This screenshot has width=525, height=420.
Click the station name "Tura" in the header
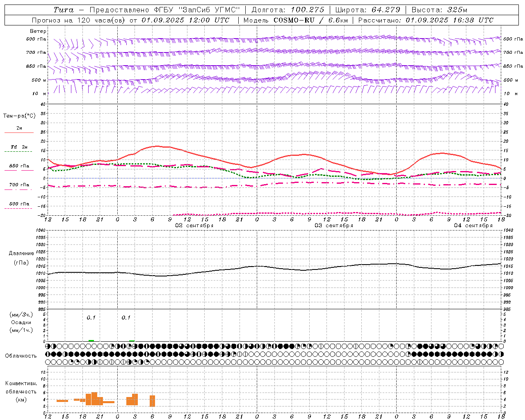[64, 10]
